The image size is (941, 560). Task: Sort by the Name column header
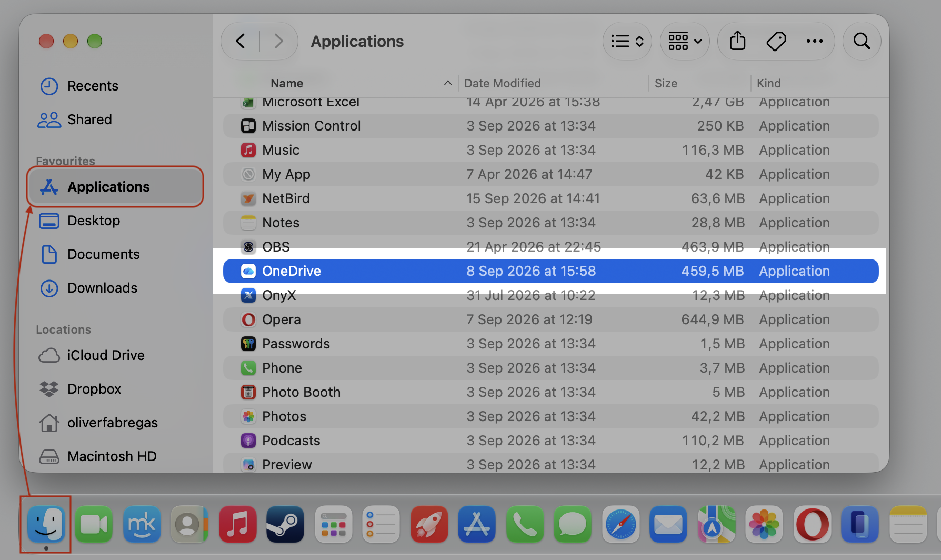287,83
